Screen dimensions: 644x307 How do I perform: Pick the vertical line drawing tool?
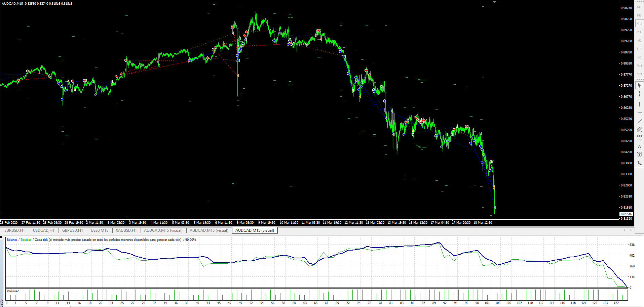pyautogui.click(x=639, y=104)
